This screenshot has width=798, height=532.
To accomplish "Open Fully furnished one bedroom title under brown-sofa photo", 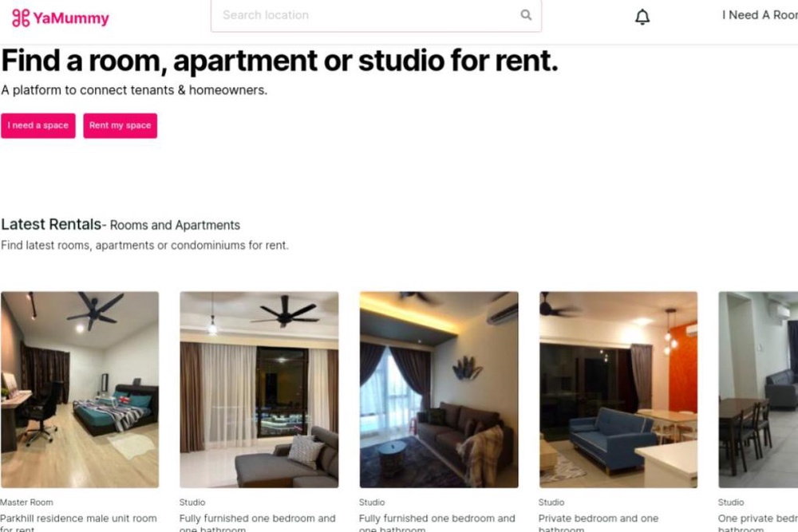I will pos(437,524).
